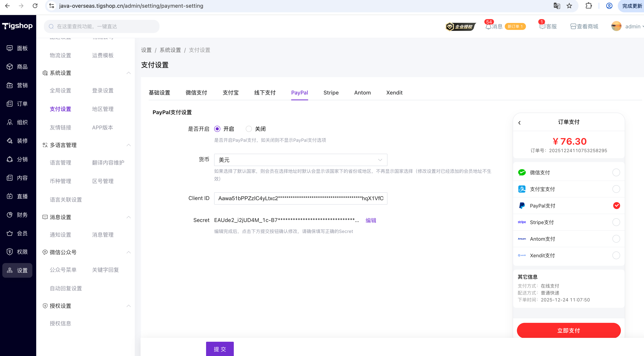
Task: Click 完成更新 browser update button
Action: point(632,6)
